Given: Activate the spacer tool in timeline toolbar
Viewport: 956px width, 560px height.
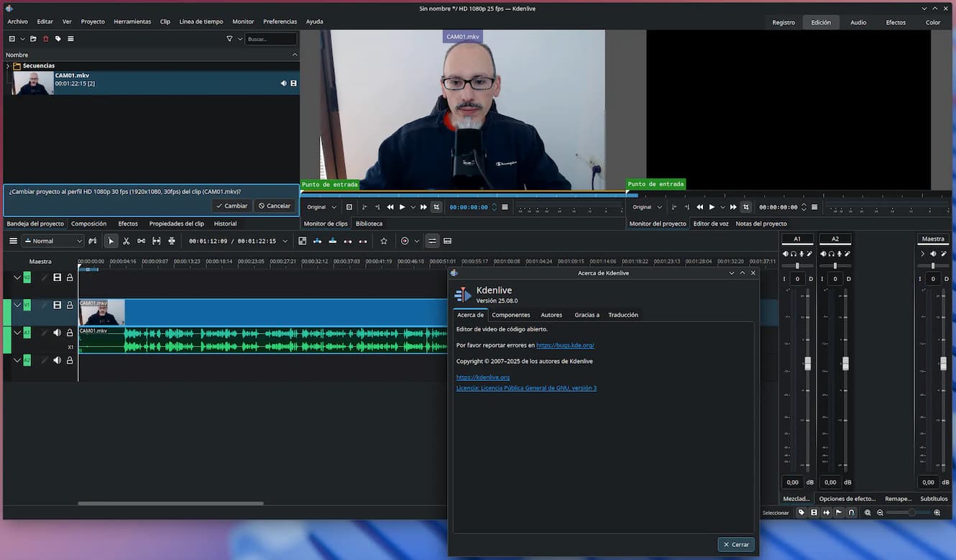Looking at the screenshot, I should tap(141, 242).
